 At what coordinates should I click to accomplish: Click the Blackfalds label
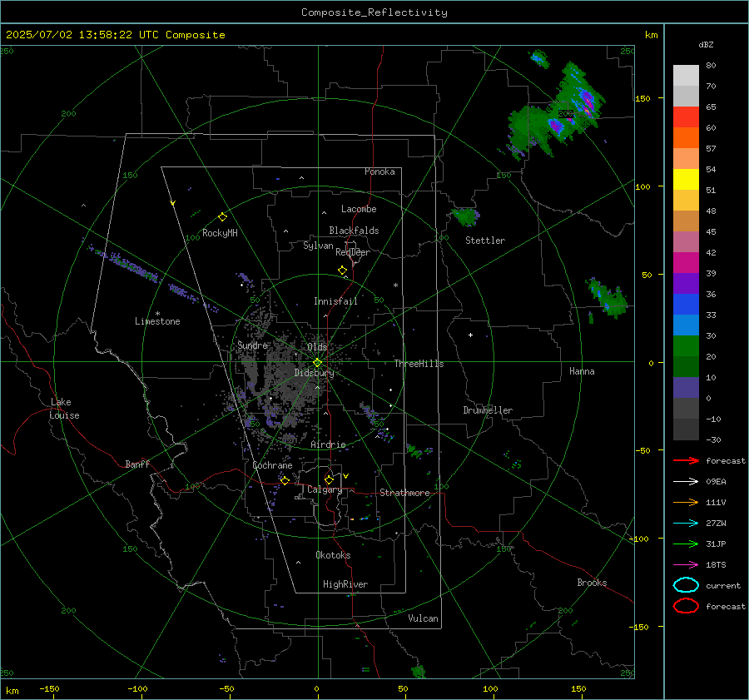(354, 231)
